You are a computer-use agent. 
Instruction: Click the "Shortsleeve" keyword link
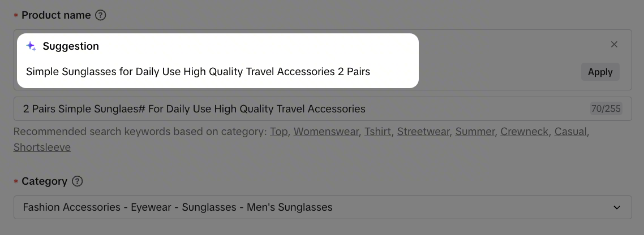[42, 147]
